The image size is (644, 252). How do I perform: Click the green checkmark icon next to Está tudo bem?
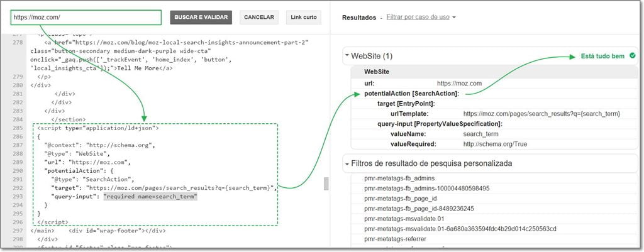[632, 56]
